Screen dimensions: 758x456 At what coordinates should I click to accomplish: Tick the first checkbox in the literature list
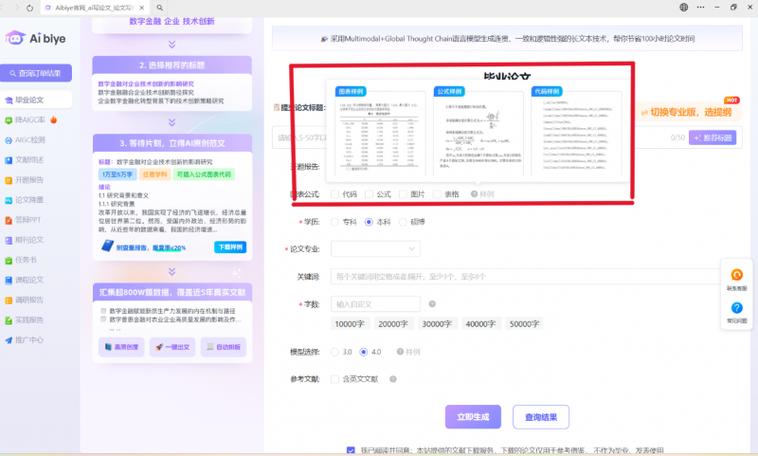tap(103, 311)
